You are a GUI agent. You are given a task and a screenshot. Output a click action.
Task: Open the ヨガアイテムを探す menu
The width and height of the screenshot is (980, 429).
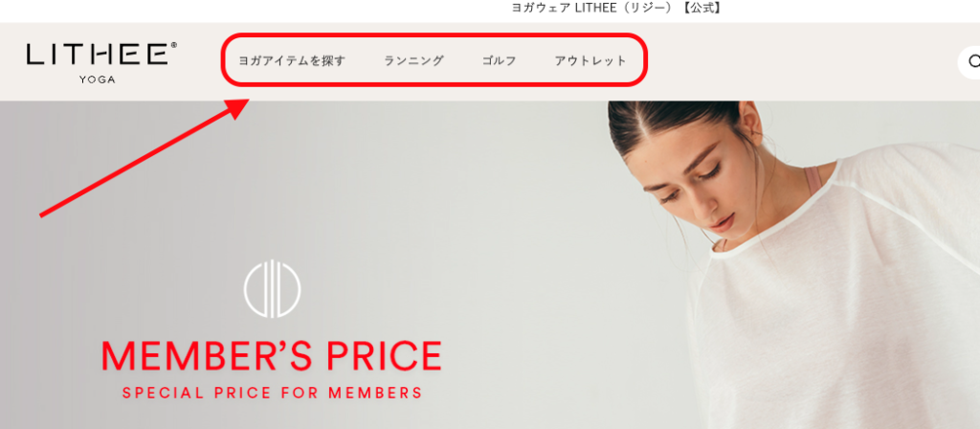point(292,61)
